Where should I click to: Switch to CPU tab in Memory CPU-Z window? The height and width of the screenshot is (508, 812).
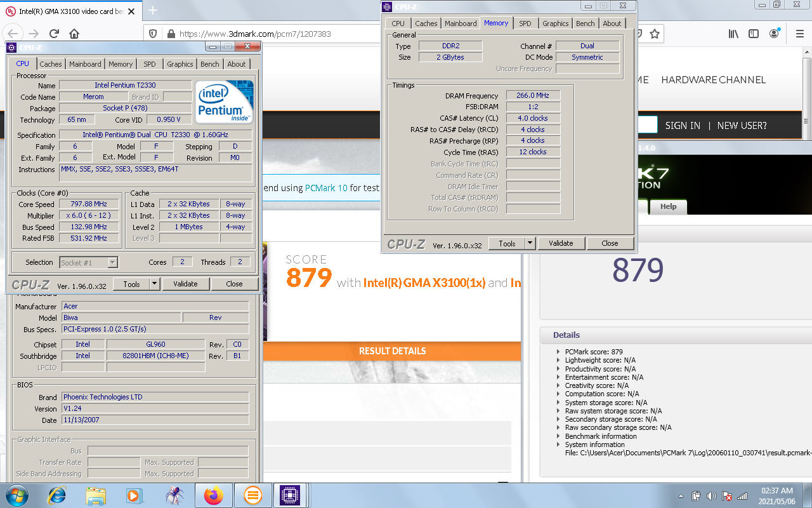point(398,23)
